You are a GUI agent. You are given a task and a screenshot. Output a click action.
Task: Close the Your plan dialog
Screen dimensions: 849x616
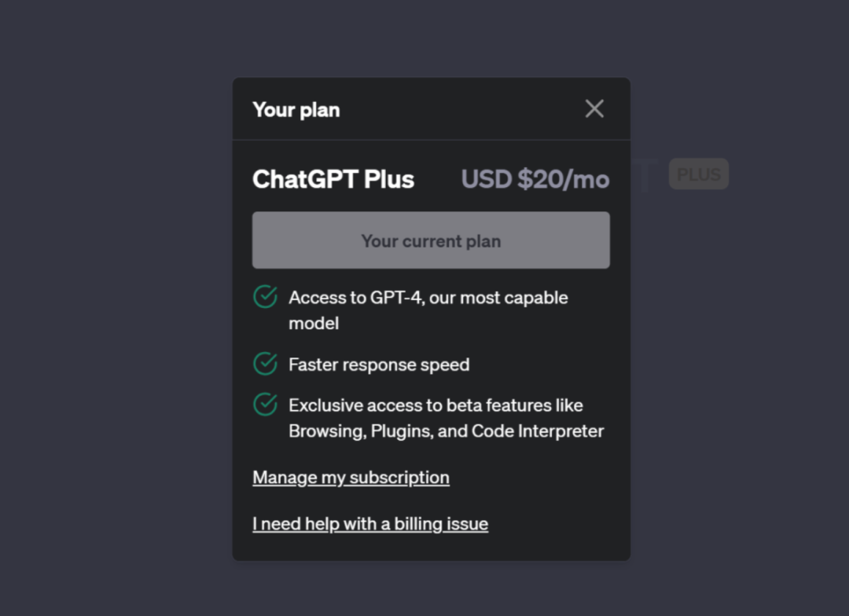[x=594, y=109]
